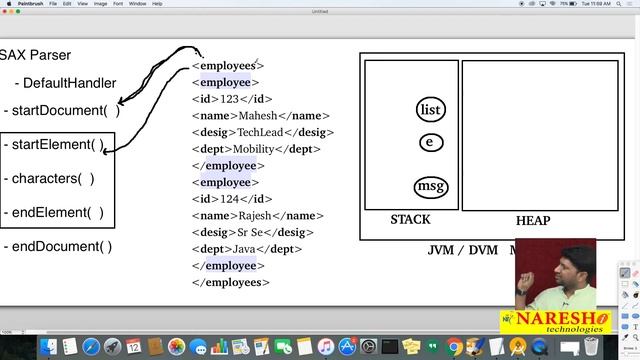Open Finder from the Dock
640x360 pixels.
click(x=48, y=347)
